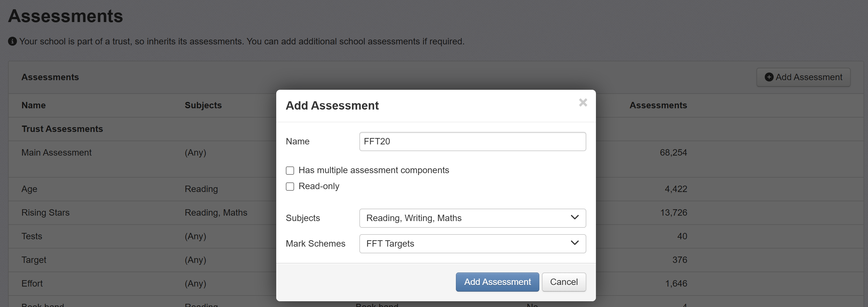Viewport: 868px width, 307px height.
Task: Click the Assessments column header on right
Action: click(658, 105)
